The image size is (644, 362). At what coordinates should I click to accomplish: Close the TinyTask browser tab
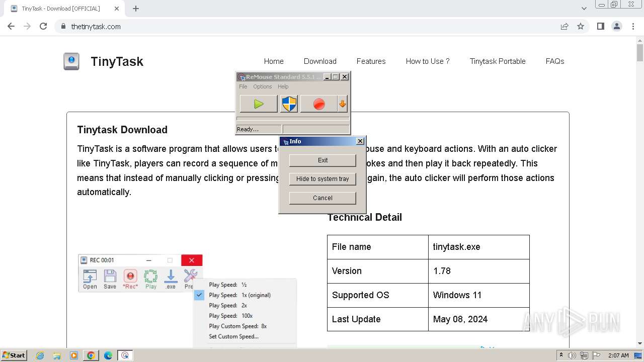coord(117,9)
